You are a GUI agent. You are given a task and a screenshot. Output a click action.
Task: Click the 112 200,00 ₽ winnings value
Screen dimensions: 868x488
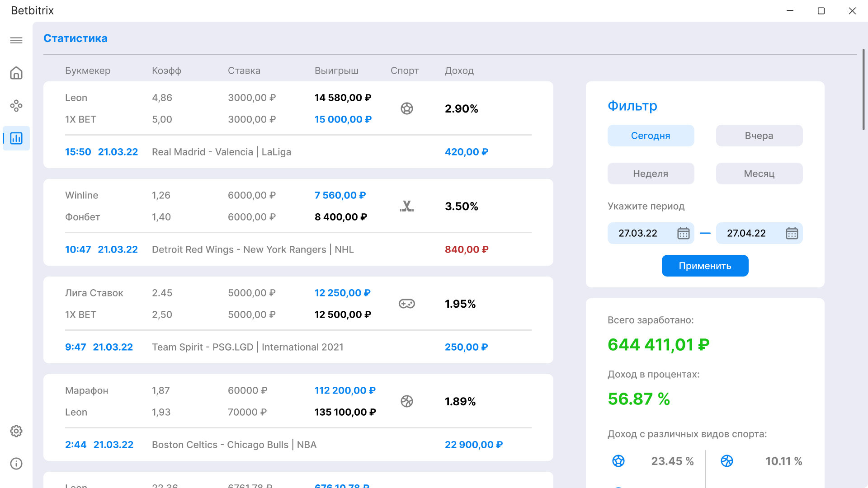coord(345,390)
